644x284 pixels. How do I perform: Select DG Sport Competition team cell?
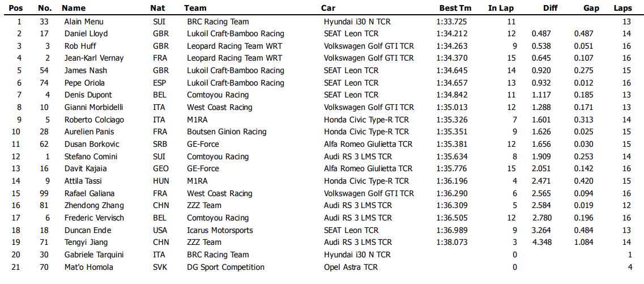225,267
